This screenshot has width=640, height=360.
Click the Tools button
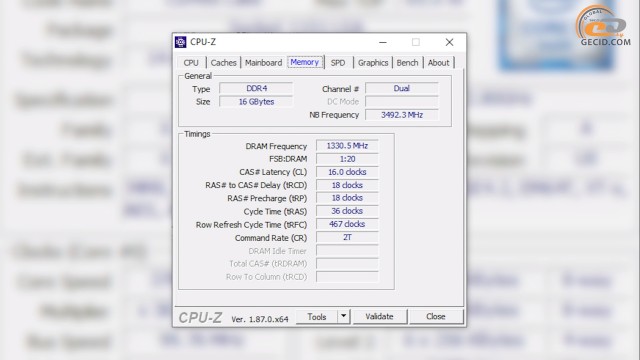(317, 317)
